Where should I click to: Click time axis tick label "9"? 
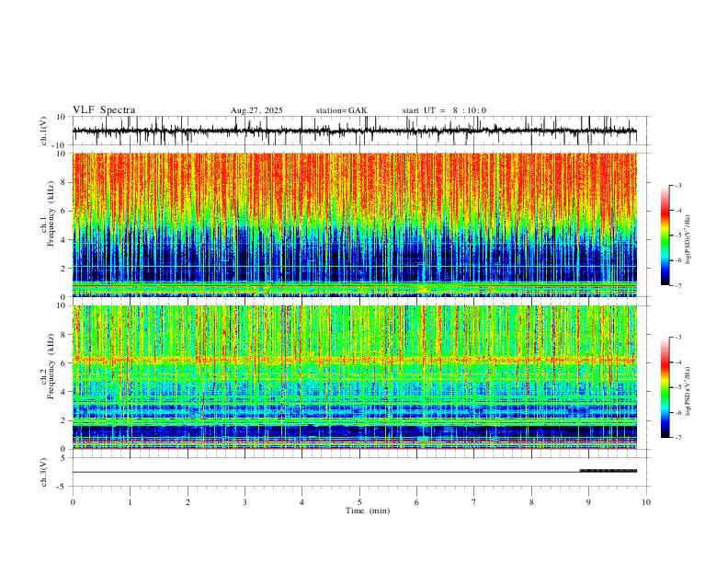[x=588, y=502]
